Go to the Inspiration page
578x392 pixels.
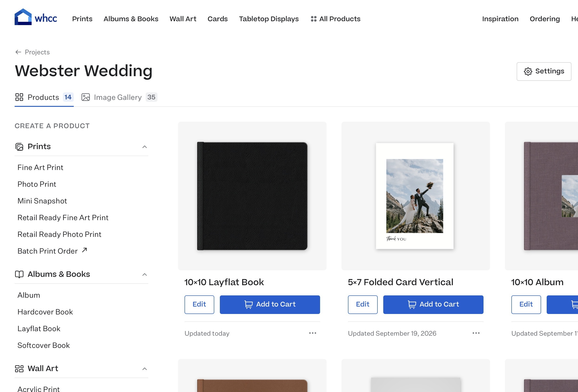500,19
